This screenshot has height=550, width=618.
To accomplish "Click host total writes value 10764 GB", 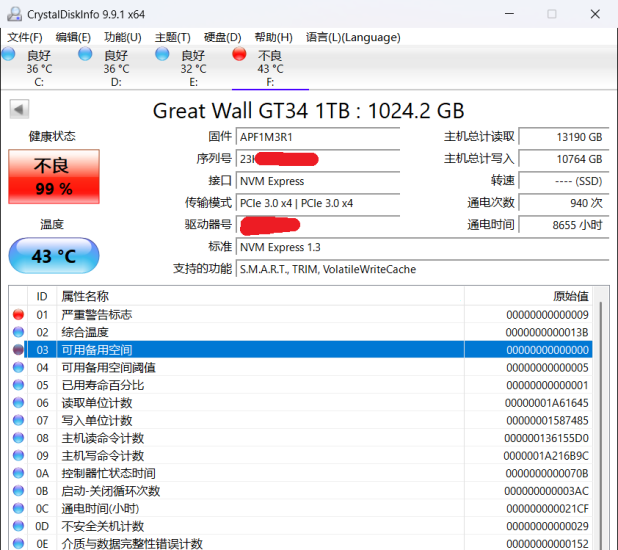I will coord(564,159).
